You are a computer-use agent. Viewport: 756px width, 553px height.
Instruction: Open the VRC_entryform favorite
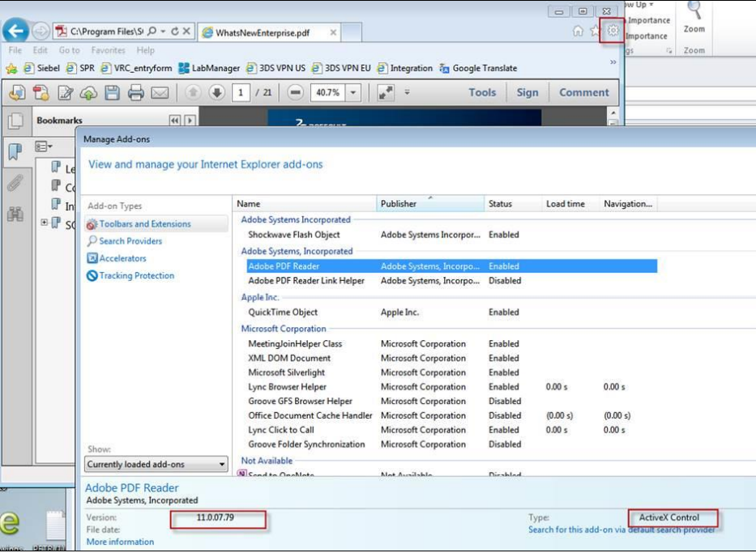tap(136, 68)
